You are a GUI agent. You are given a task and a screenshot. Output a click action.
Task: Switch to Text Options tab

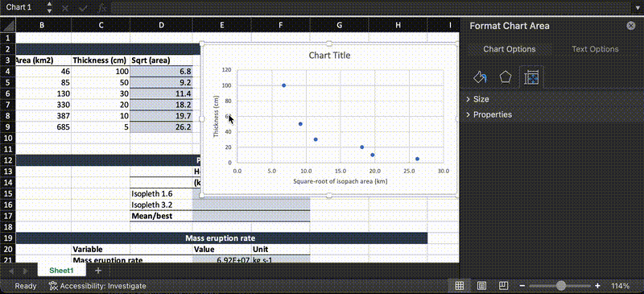coord(595,49)
